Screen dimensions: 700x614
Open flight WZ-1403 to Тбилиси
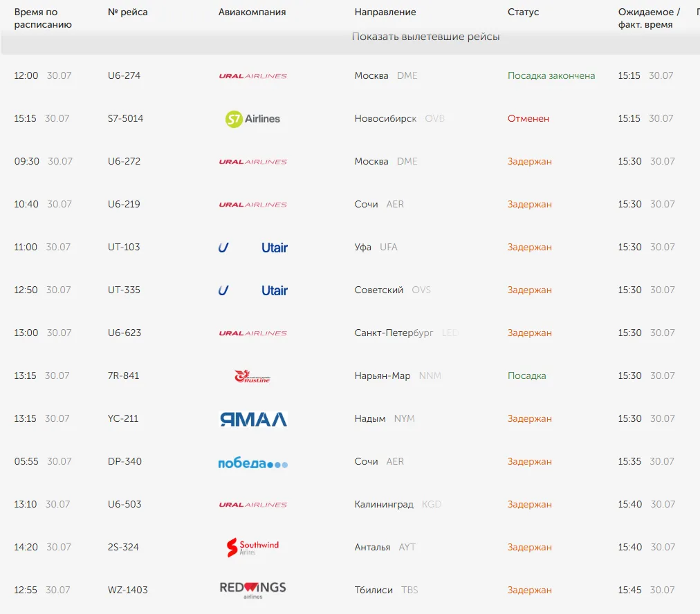350,590
